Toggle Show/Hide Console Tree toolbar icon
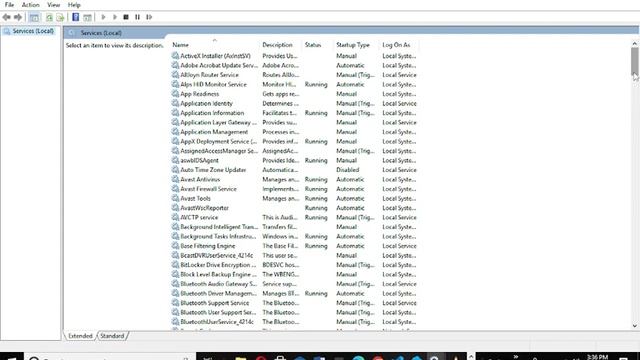The image size is (640, 360). click(34, 17)
